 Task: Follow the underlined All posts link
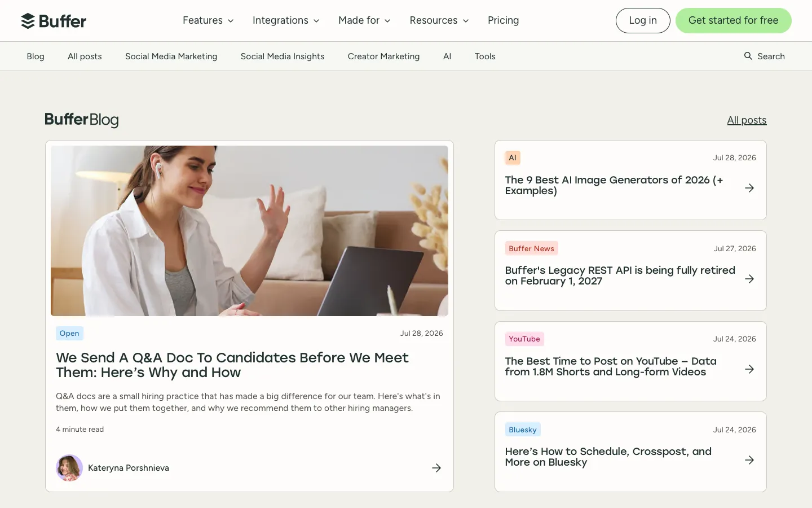pyautogui.click(x=747, y=120)
